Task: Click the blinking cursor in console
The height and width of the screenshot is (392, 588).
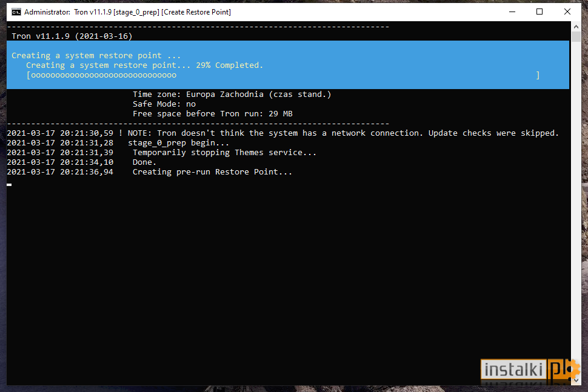Action: (x=9, y=184)
